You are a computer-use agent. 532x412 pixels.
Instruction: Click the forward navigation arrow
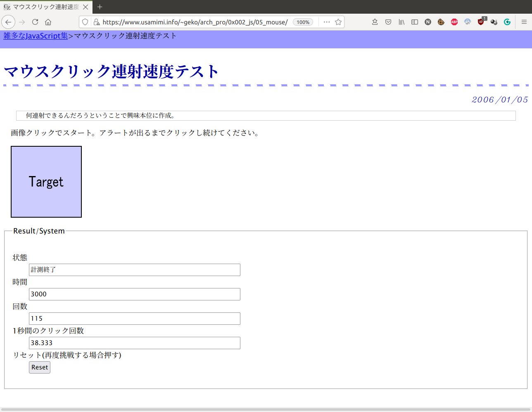tap(22, 22)
